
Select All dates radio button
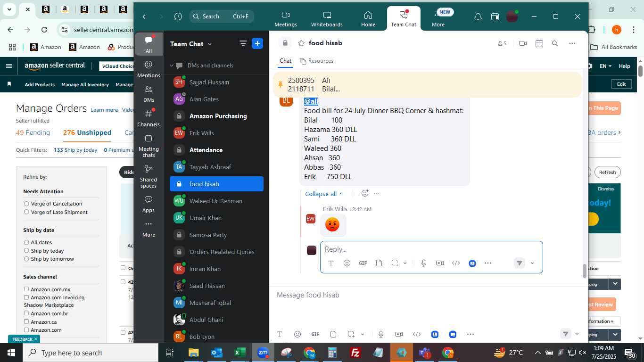click(26, 242)
